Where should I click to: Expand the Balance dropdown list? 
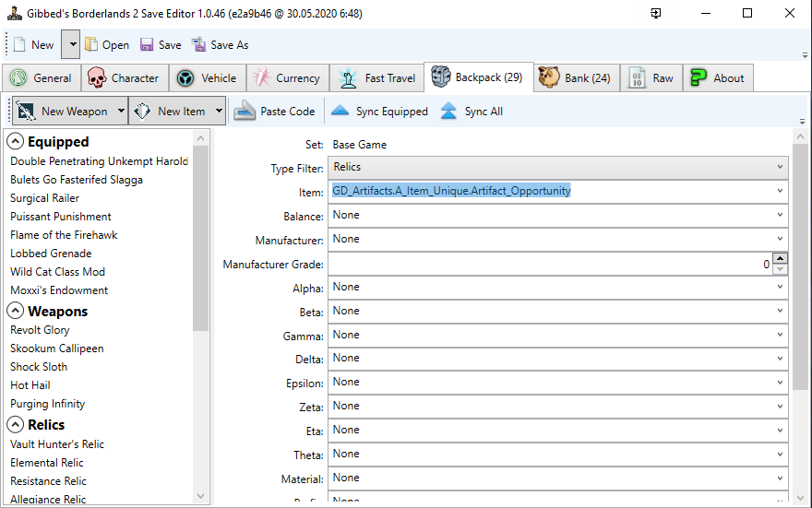(780, 216)
